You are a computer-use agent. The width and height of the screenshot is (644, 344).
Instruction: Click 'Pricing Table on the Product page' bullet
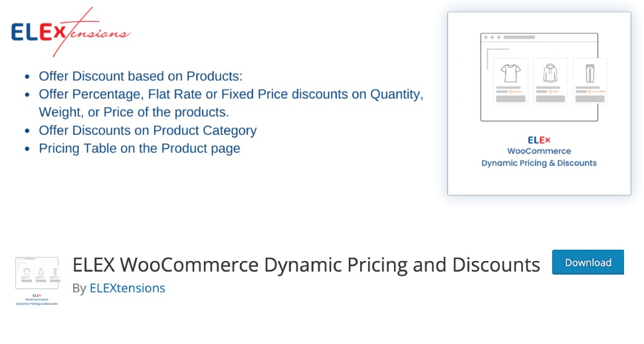(139, 148)
